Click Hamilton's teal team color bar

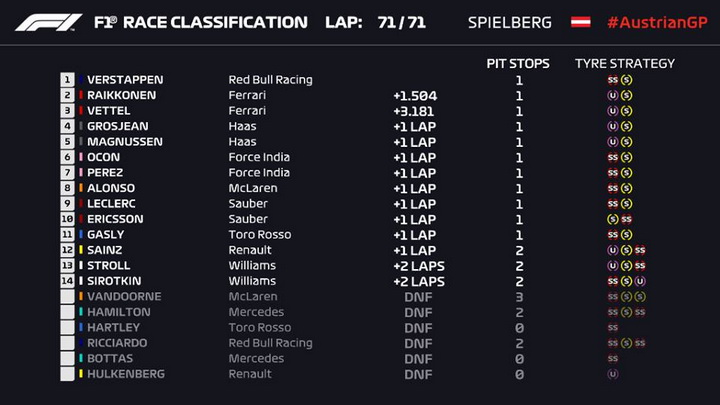pos(81,312)
